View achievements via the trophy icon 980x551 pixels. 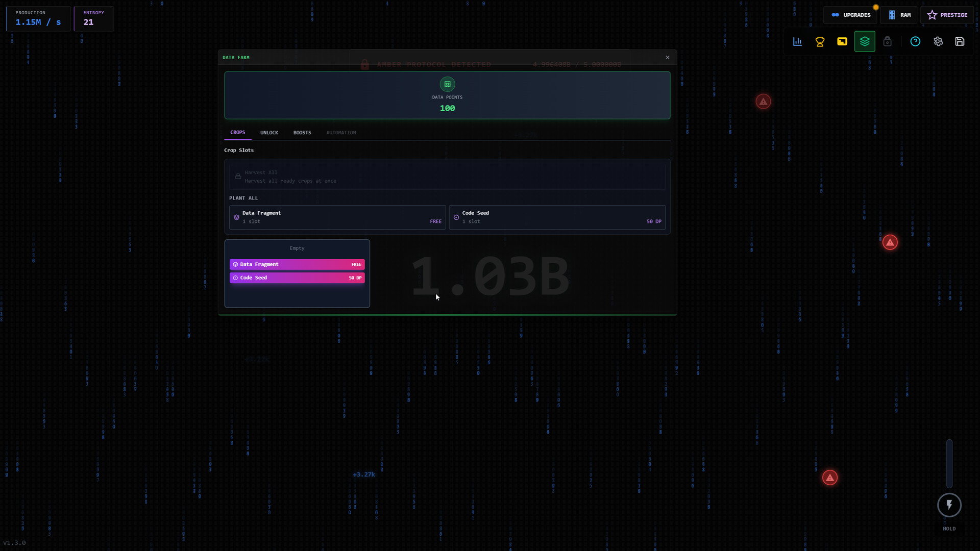click(819, 41)
